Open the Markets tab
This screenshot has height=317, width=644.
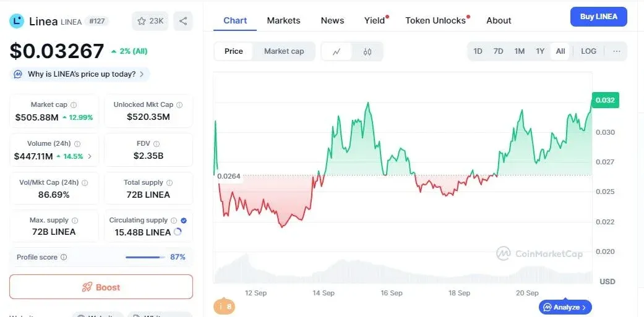(283, 20)
